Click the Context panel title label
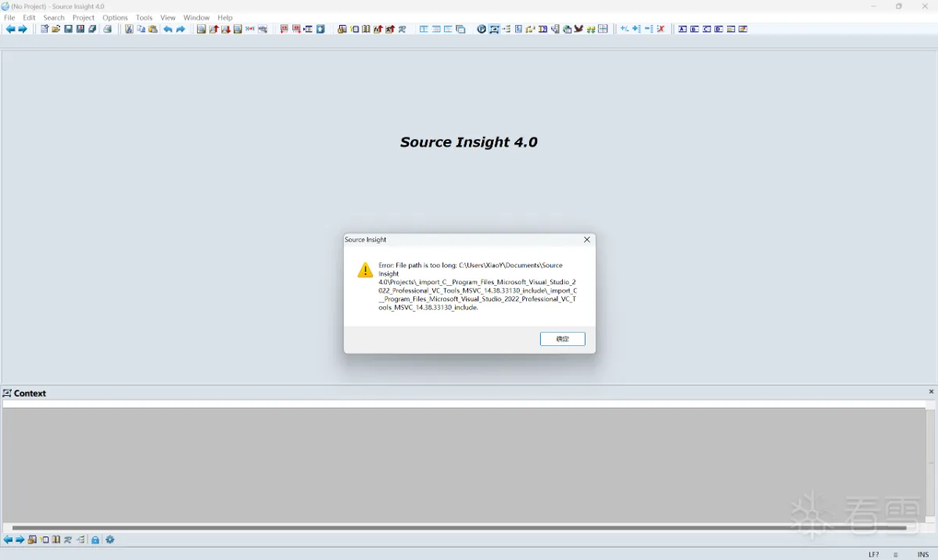The width and height of the screenshot is (938, 560). tap(30, 393)
